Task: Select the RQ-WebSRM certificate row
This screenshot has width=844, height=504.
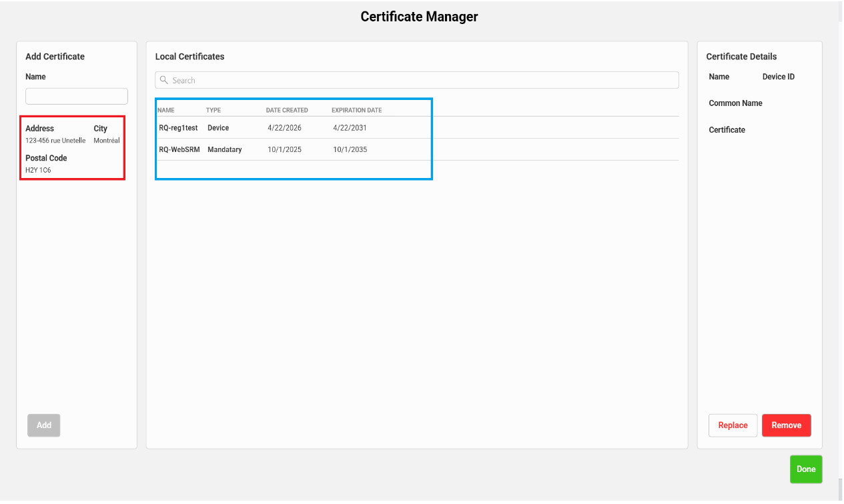Action: pos(417,149)
